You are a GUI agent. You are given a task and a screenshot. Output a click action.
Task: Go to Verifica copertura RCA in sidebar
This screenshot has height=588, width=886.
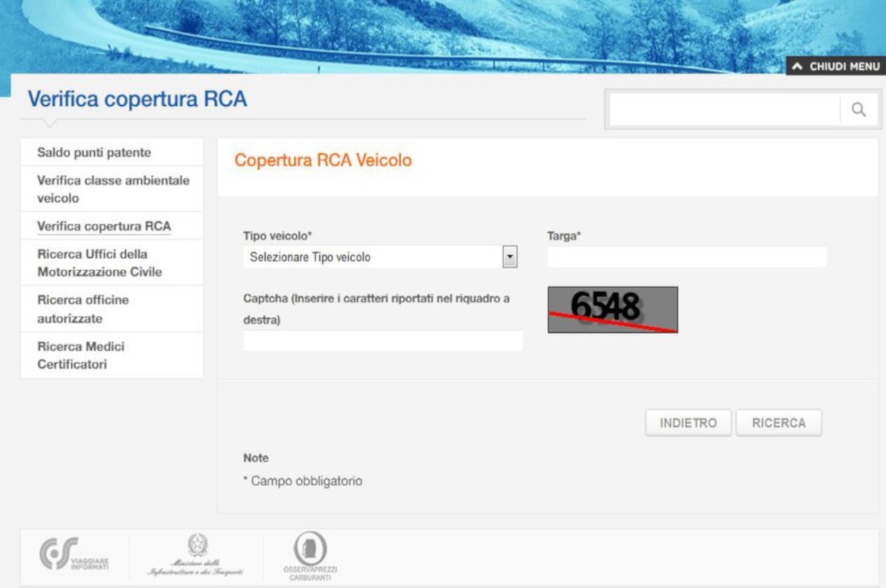[104, 226]
